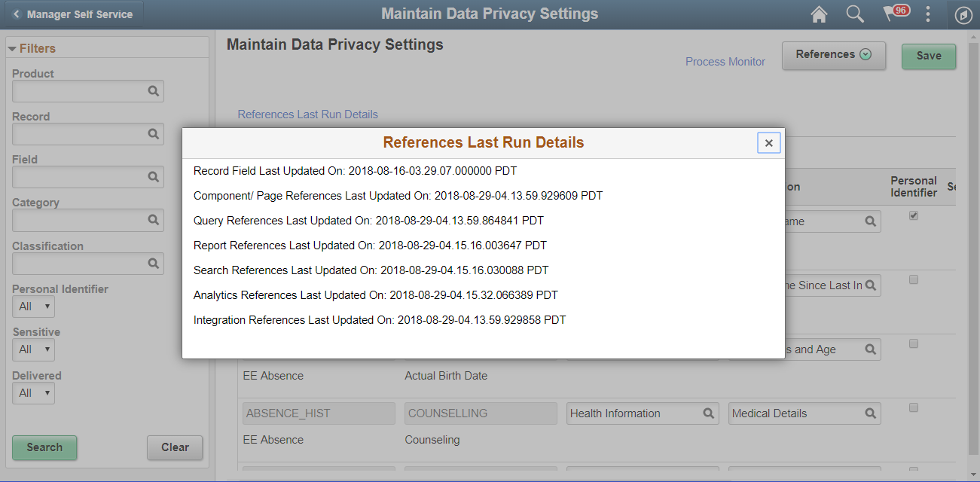This screenshot has height=482, width=980.
Task: Click the Process Monitor link
Action: coord(725,62)
